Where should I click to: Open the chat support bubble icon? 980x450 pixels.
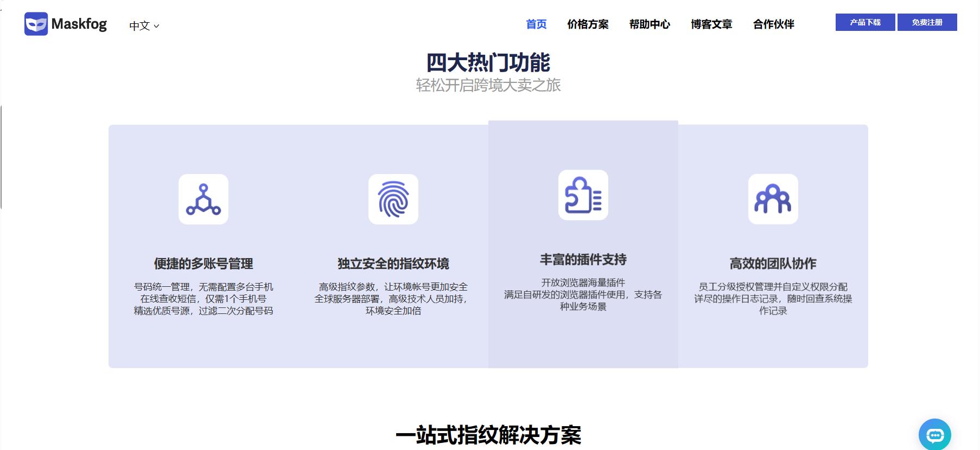tap(934, 434)
